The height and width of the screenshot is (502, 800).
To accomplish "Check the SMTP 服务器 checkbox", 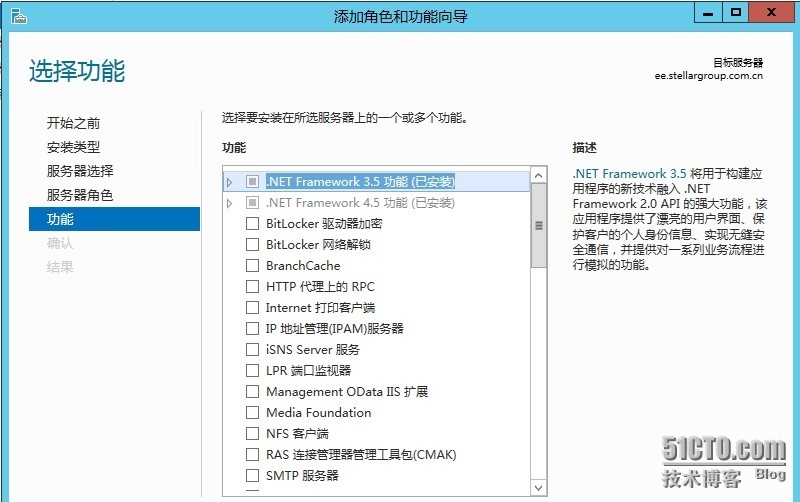I will click(x=252, y=475).
